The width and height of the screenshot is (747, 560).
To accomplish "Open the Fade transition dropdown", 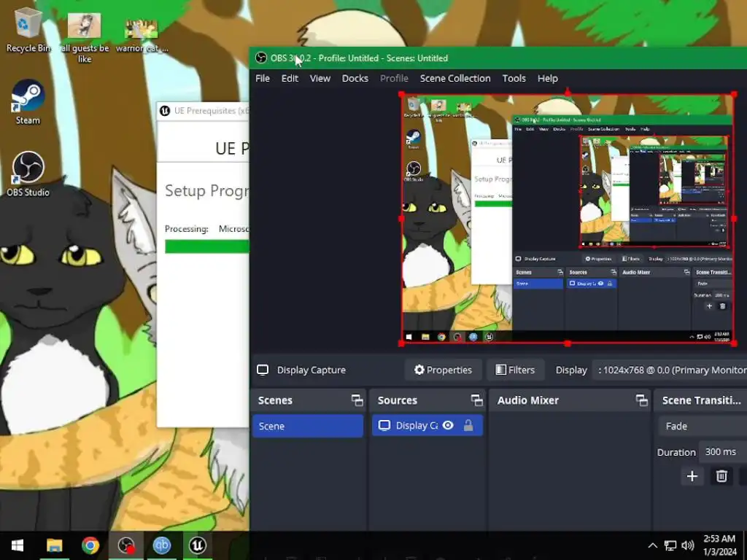I will point(703,426).
